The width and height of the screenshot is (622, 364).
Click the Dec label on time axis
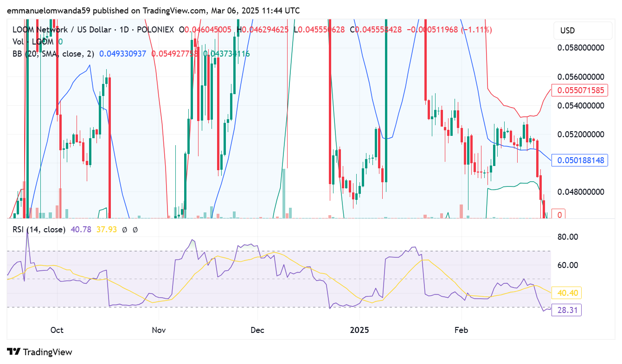coord(257,330)
